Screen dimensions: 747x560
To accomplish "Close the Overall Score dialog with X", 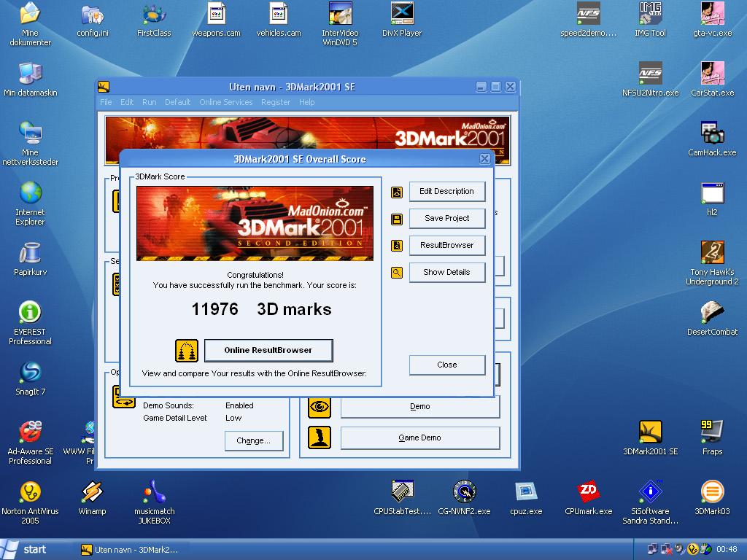I will pyautogui.click(x=484, y=158).
